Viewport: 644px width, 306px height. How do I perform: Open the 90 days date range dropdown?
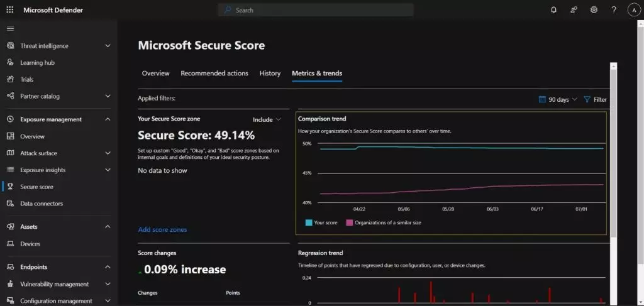point(558,99)
